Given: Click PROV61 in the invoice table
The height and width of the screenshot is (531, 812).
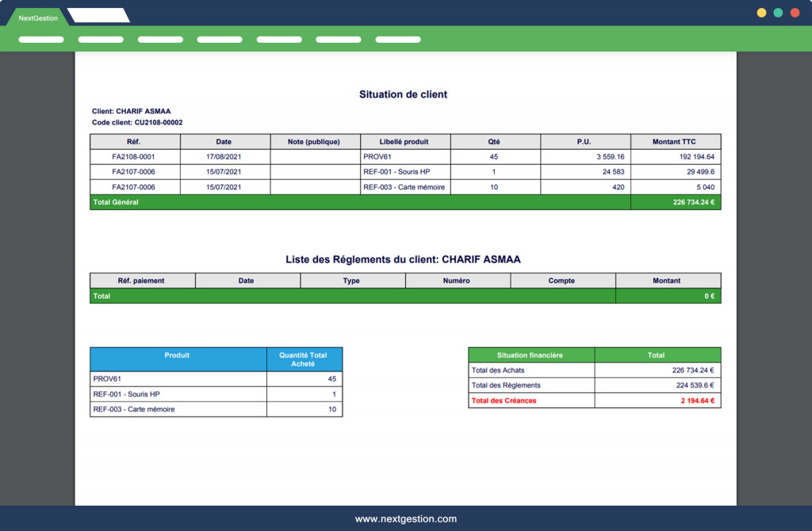Looking at the screenshot, I should pos(377,157).
